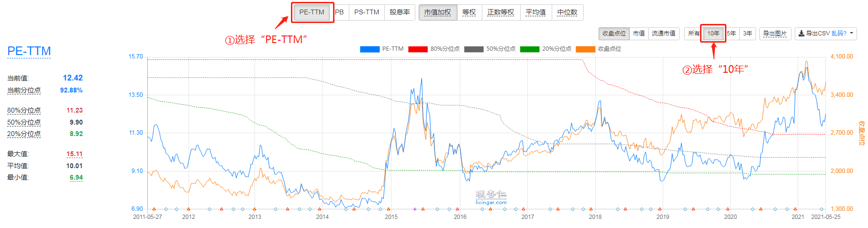
Task: Switch overlay to 市值
Action: tap(639, 34)
